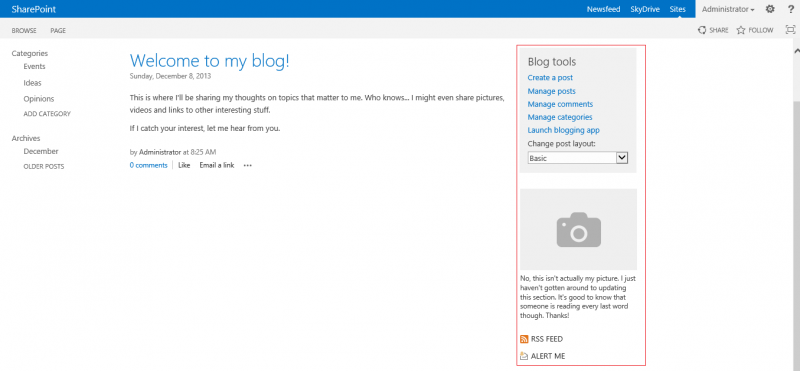
Task: Click the Archives heading
Action: (26, 138)
